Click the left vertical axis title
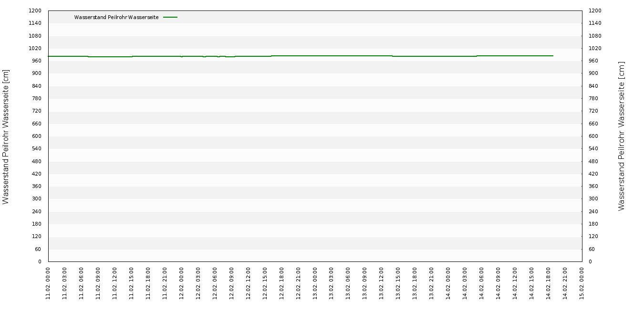Image resolution: width=644 pixels, height=334 pixels. (x=6, y=136)
